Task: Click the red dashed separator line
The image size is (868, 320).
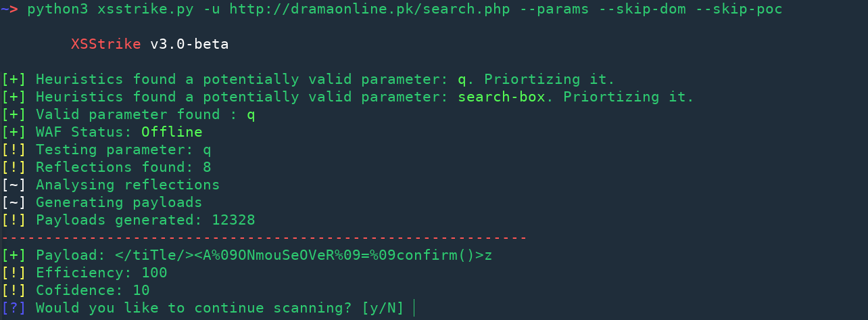Action: pos(264,237)
